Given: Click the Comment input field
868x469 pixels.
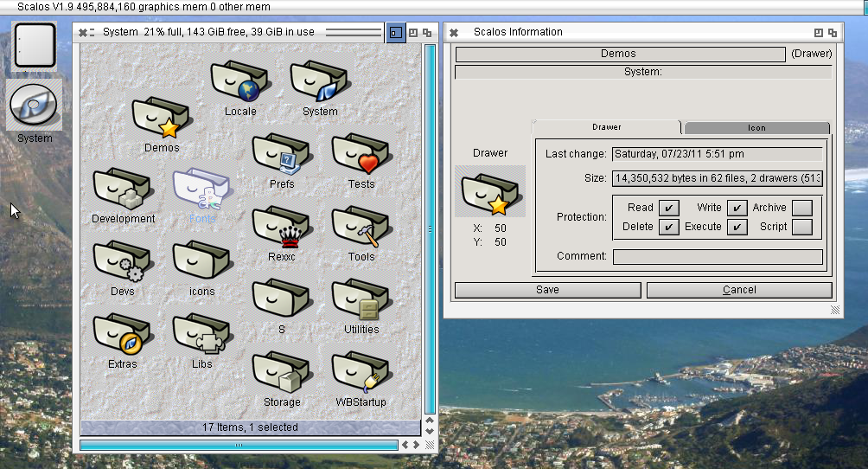Looking at the screenshot, I should tap(718, 257).
